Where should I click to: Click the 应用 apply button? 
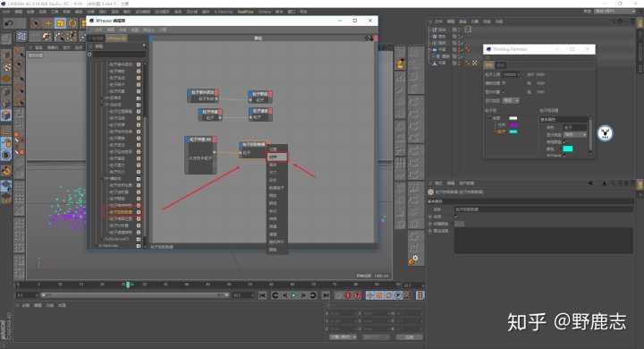pos(410,337)
